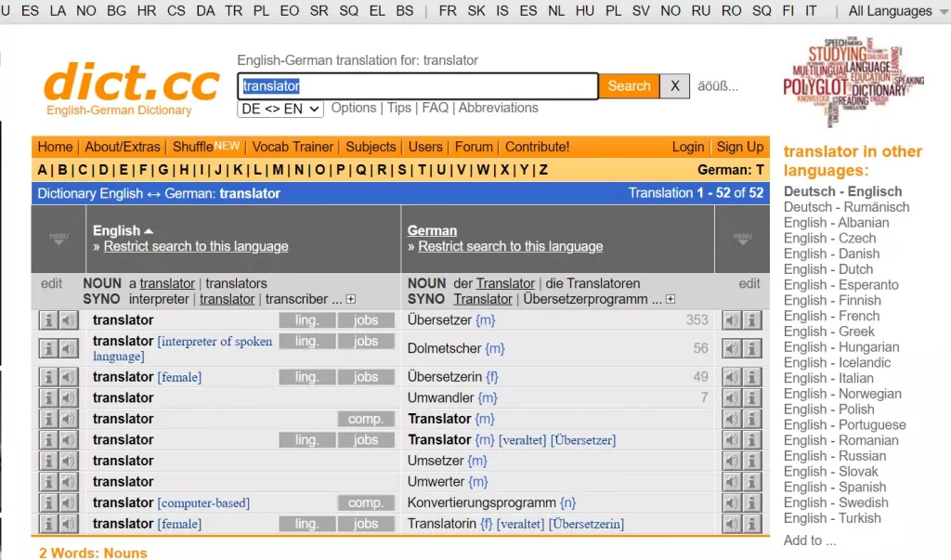The height and width of the screenshot is (560, 951).
Task: Open Vocab Trainer in navigation bar
Action: (293, 147)
